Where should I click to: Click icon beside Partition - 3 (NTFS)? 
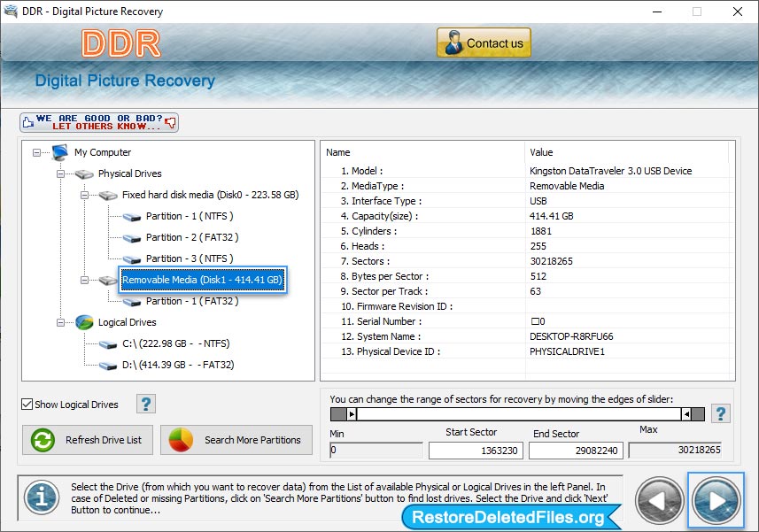[x=132, y=259]
